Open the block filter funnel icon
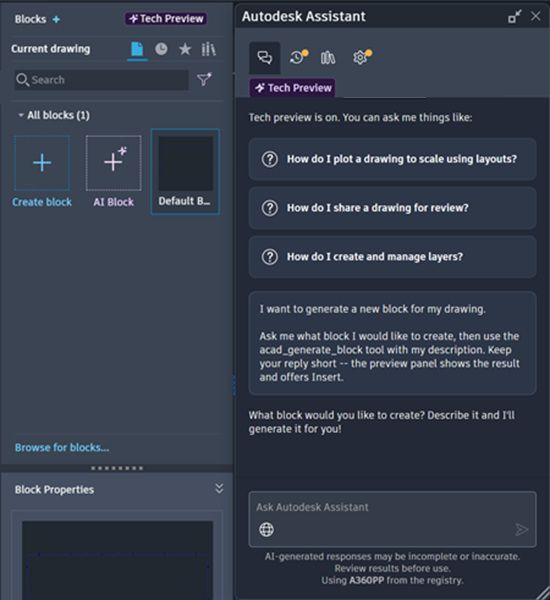550x600 pixels. tap(204, 79)
